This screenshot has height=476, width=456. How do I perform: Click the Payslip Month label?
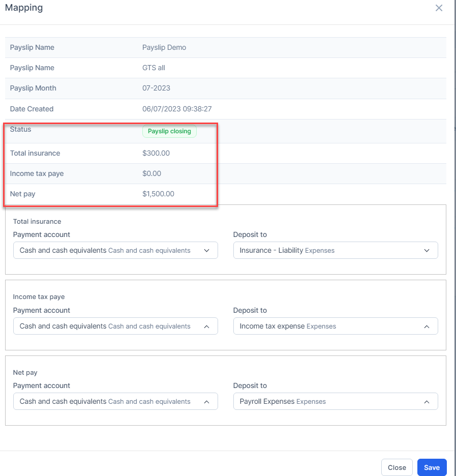tap(33, 88)
